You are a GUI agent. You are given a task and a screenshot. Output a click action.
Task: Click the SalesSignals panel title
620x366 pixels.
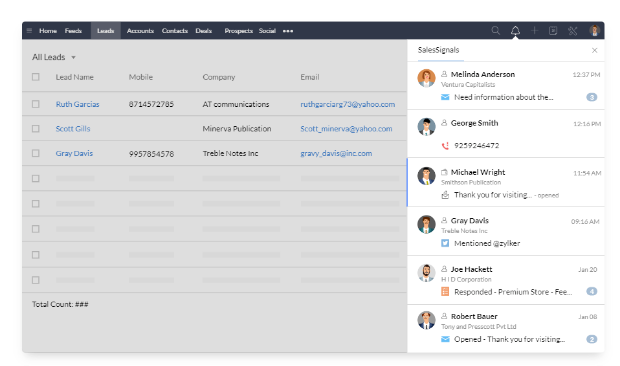pyautogui.click(x=439, y=50)
